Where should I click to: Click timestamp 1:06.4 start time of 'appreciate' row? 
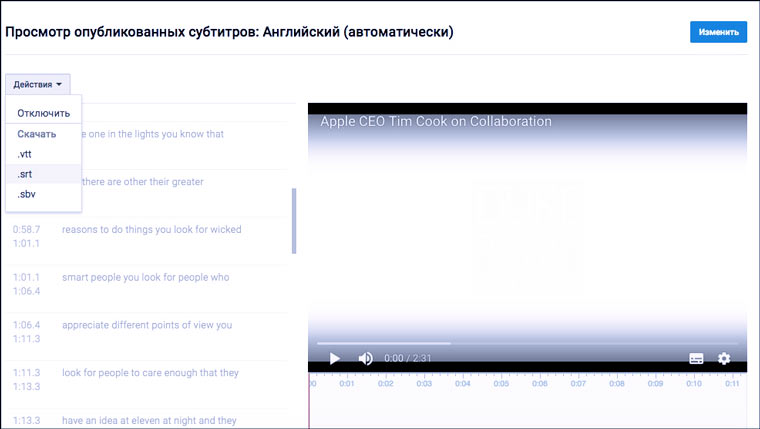[x=27, y=325]
